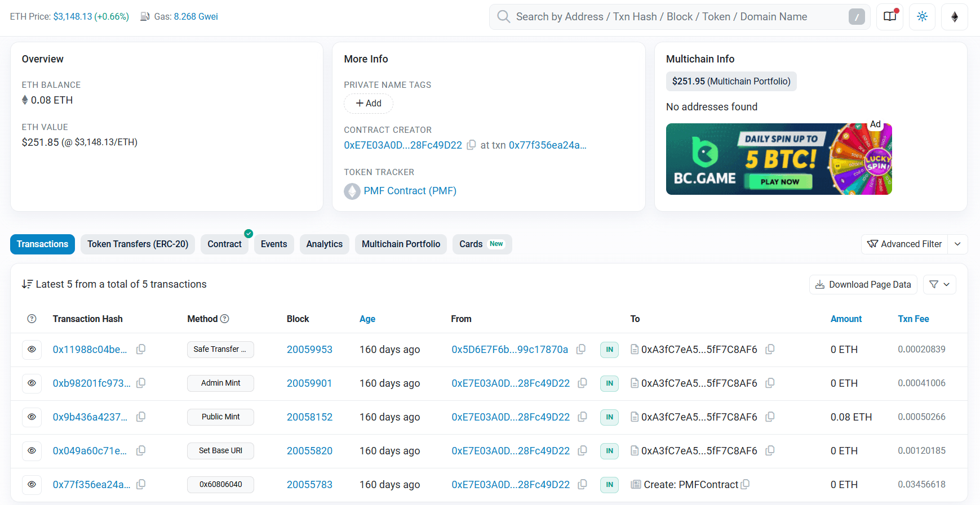Copy contract creator address 0xE7E03A0D...28Fc49D22
Screen dimensions: 980x505
471,145
